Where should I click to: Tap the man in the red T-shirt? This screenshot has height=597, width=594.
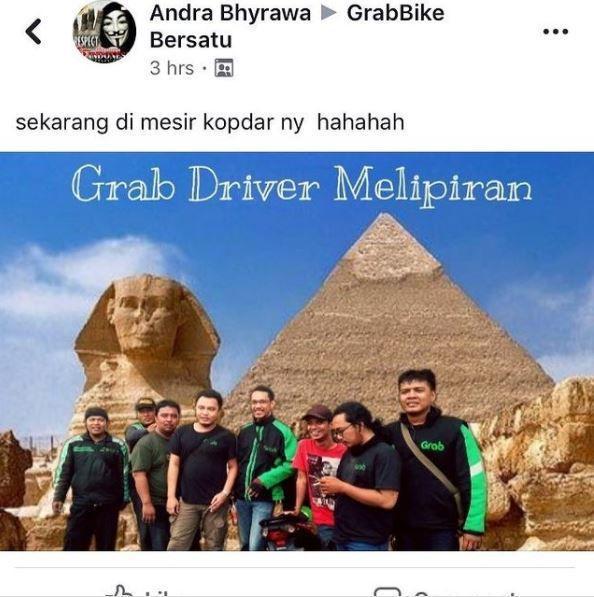[317, 472]
